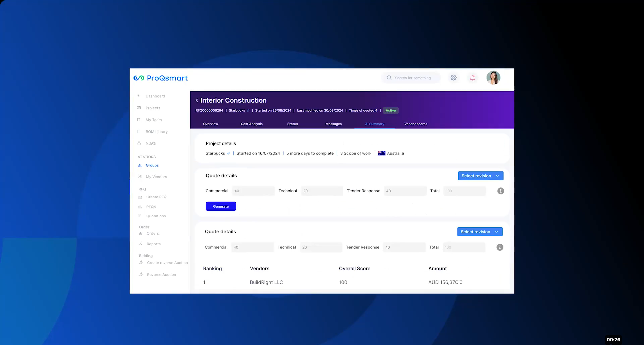Viewport: 644px width, 345px height.
Task: Open Quotations in the sidebar
Action: [156, 216]
